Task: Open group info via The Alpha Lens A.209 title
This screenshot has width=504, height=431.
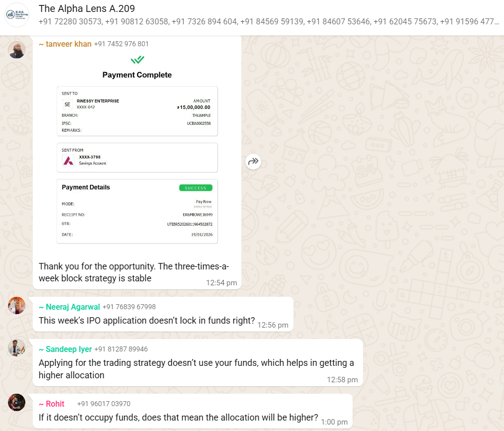Action: click(x=86, y=9)
